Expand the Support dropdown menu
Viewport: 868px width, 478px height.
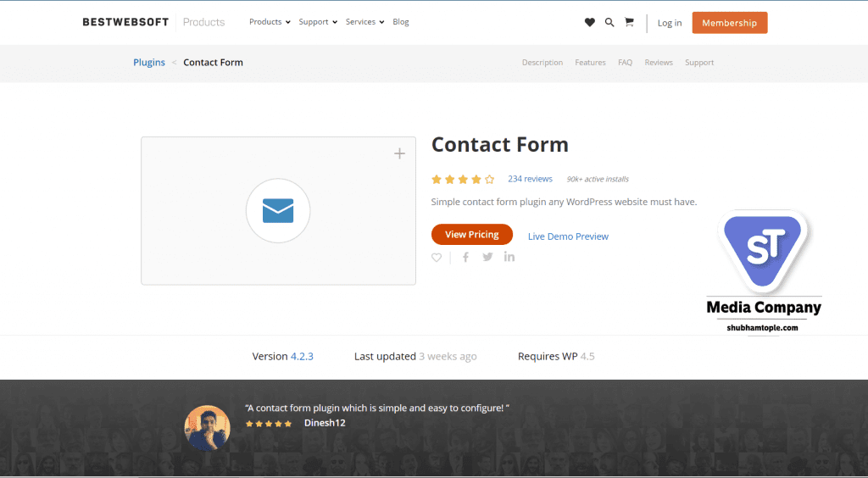tap(318, 21)
